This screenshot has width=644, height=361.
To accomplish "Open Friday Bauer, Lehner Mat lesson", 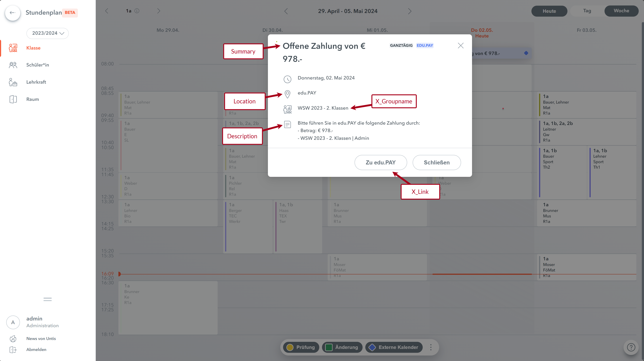I will click(586, 105).
